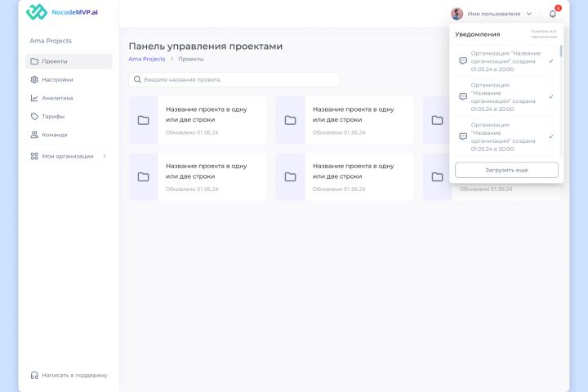Click the Аналитика chart icon in sidebar
The height and width of the screenshot is (392, 588).
pos(34,98)
